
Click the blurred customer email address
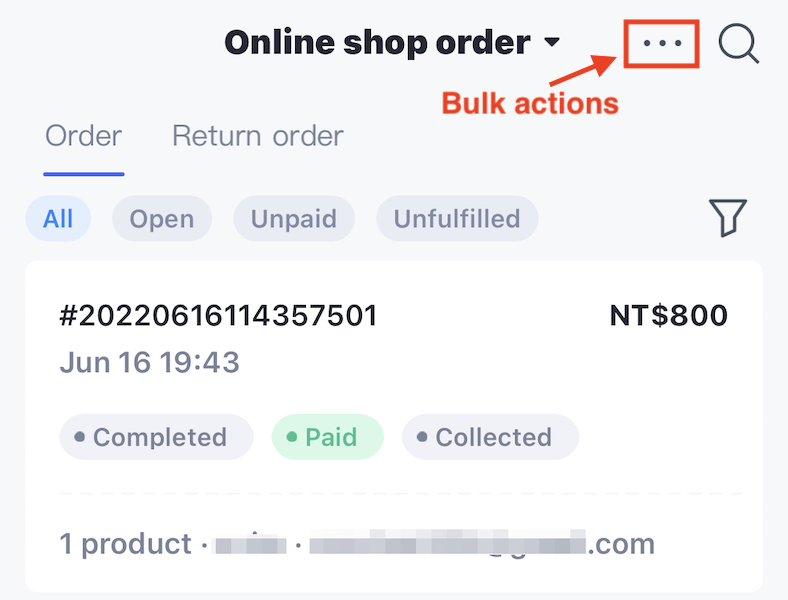pos(482,543)
